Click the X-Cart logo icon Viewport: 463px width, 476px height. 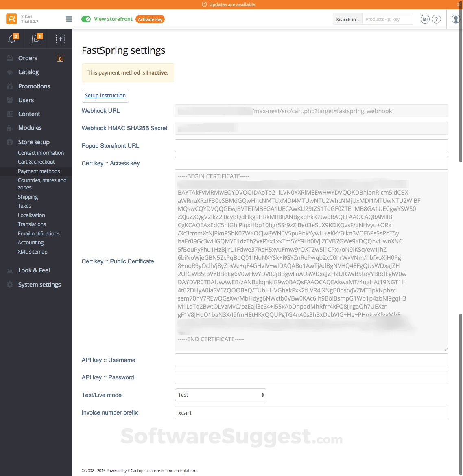pos(10,19)
